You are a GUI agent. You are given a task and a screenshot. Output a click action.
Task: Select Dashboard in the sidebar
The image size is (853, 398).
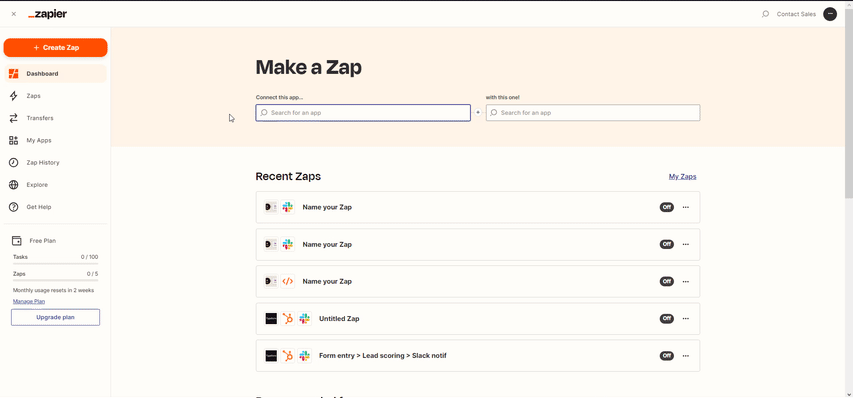pos(55,73)
